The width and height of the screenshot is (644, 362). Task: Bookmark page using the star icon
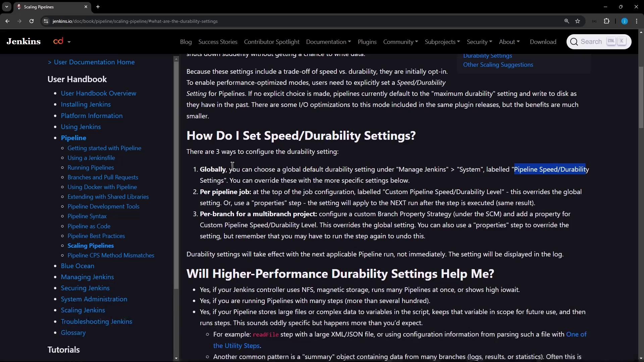click(x=578, y=21)
